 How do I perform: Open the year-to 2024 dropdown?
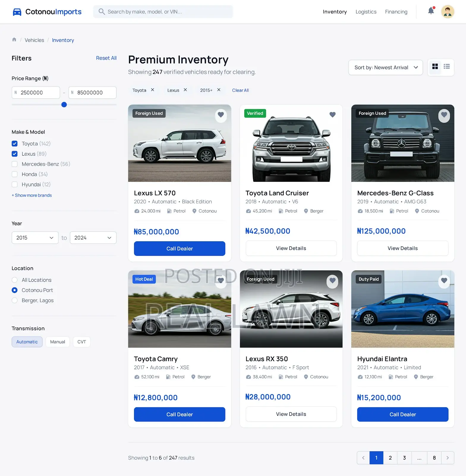[93, 238]
